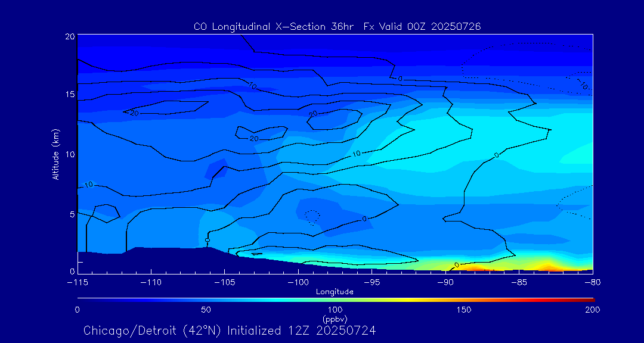Click the color scale label 200
This screenshot has width=644, height=343.
tap(593, 310)
